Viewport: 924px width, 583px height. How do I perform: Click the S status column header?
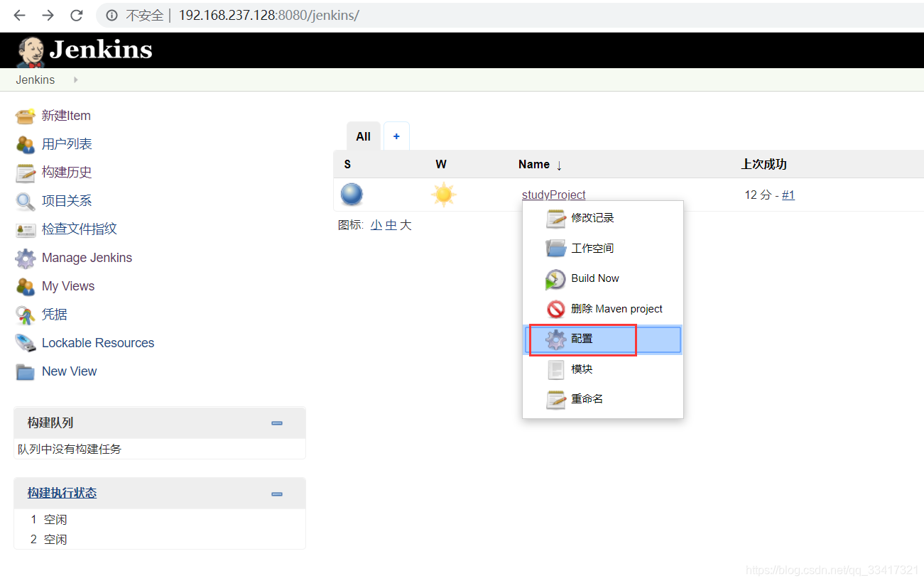347,164
